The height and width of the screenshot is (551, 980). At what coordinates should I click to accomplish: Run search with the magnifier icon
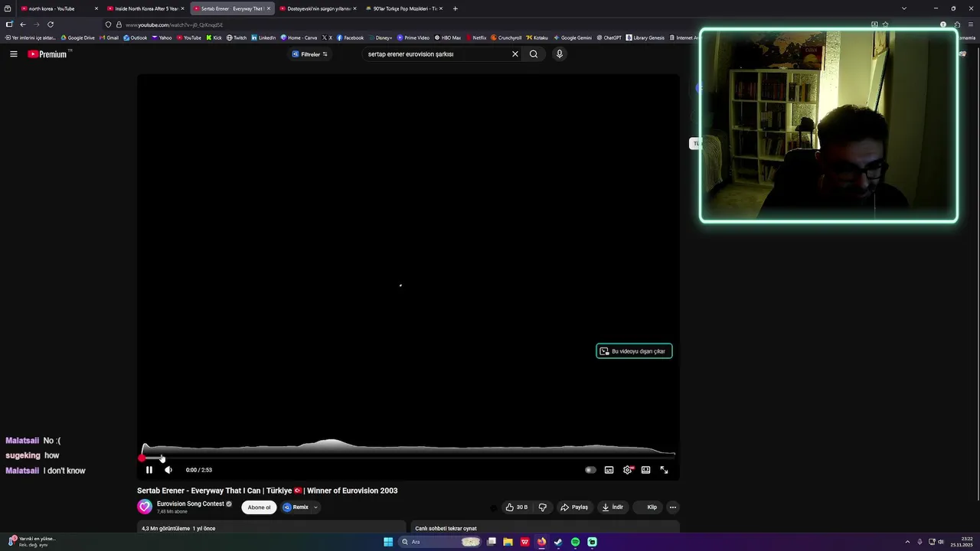[534, 54]
